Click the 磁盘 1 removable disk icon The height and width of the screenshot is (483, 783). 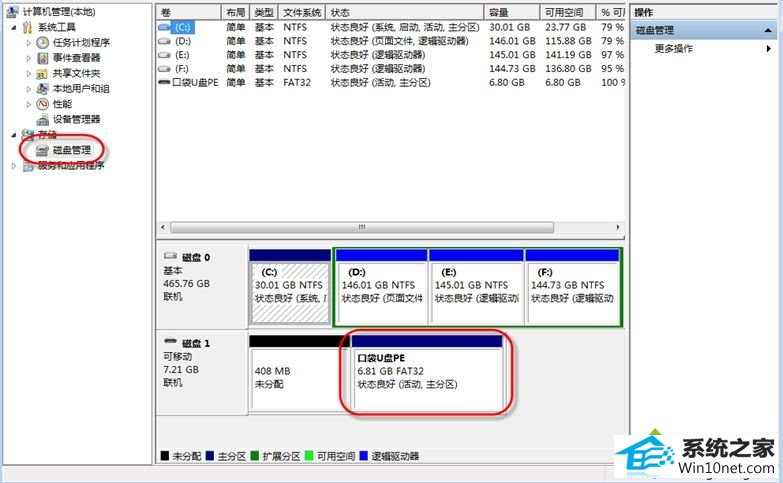[x=171, y=341]
